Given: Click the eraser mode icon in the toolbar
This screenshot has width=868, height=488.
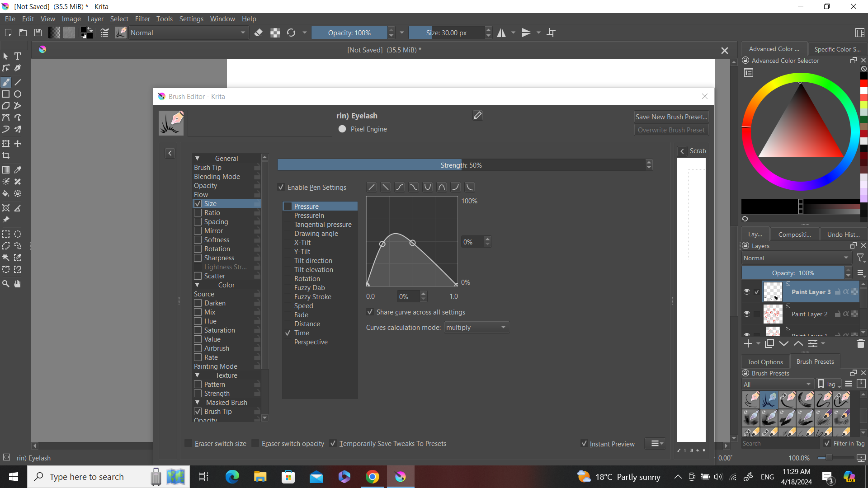Looking at the screenshot, I should tap(259, 33).
